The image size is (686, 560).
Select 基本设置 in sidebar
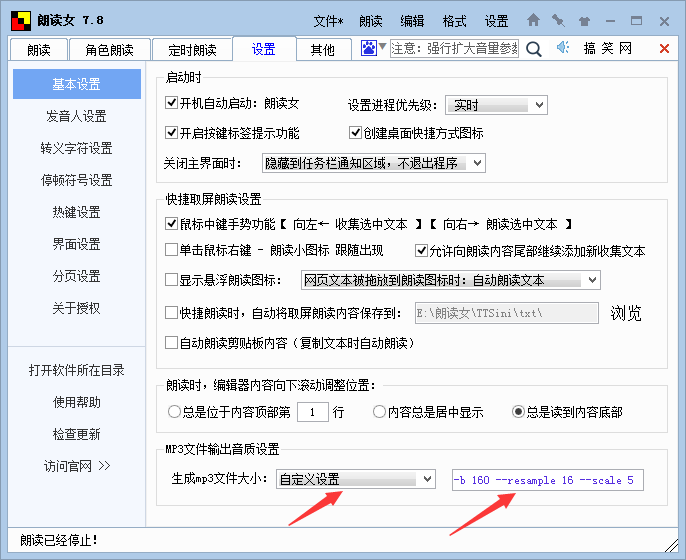[x=77, y=84]
